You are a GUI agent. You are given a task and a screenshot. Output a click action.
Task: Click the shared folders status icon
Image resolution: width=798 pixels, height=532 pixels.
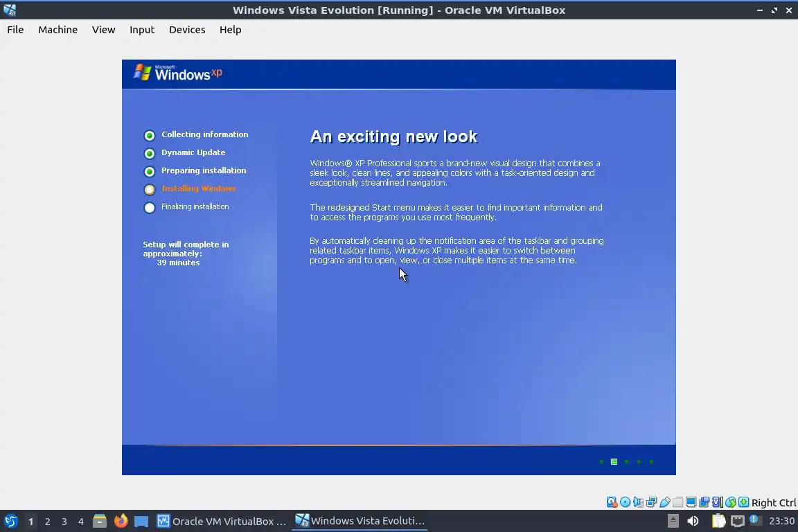click(x=678, y=502)
